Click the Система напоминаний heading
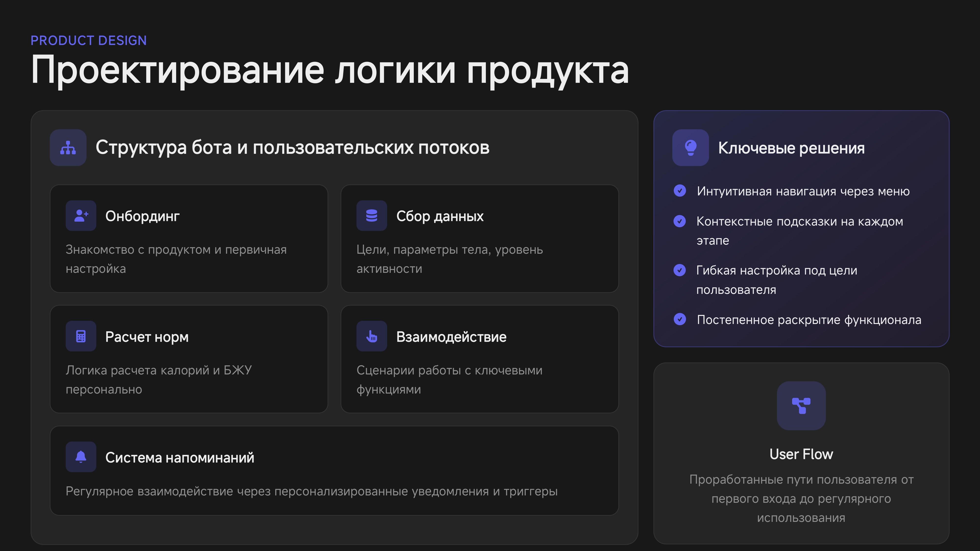This screenshot has height=551, width=980. tap(180, 457)
